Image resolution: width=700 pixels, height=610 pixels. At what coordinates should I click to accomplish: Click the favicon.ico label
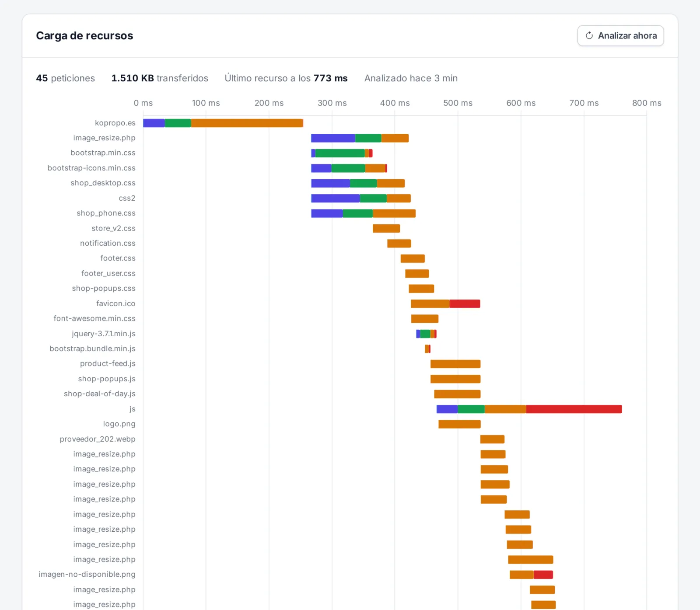(x=115, y=303)
